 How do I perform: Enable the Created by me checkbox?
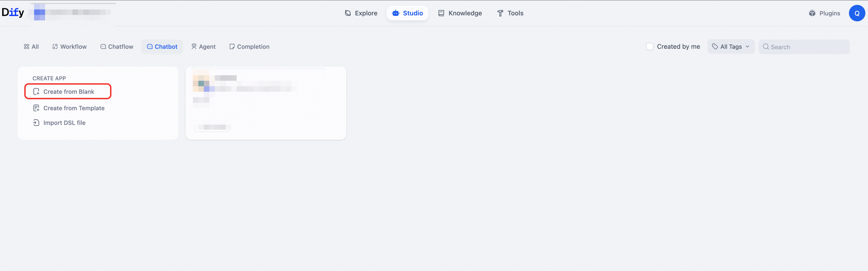click(x=649, y=47)
